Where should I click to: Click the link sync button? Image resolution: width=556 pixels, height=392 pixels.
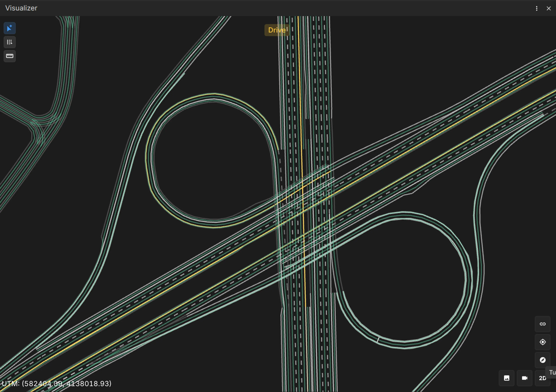(543, 324)
